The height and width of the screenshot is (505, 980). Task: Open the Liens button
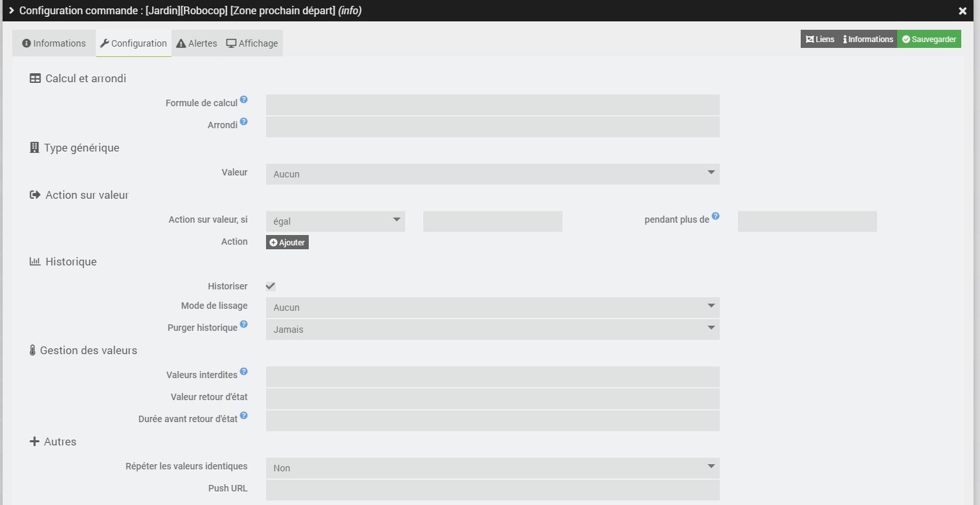pyautogui.click(x=819, y=39)
